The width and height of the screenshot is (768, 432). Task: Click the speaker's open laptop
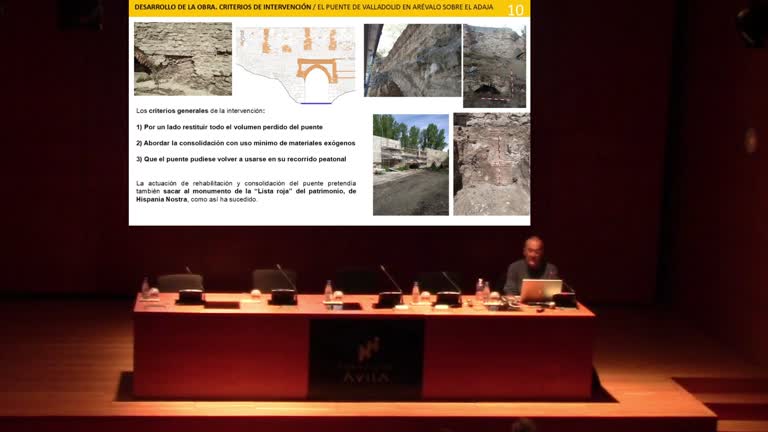click(540, 290)
